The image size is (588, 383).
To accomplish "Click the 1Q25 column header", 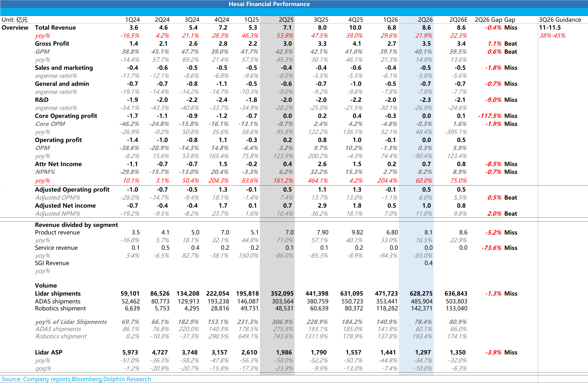I will tap(251, 20).
